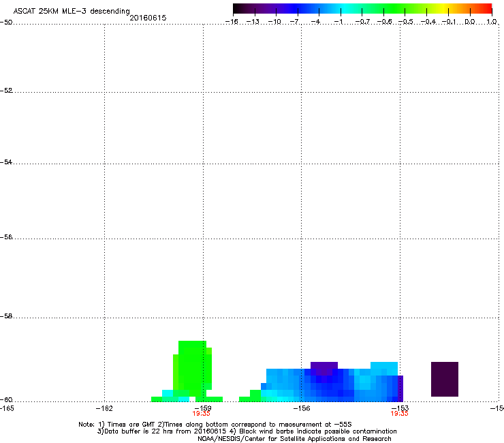Click the red 19:35 time under -153
504x443 pixels.
(x=399, y=414)
